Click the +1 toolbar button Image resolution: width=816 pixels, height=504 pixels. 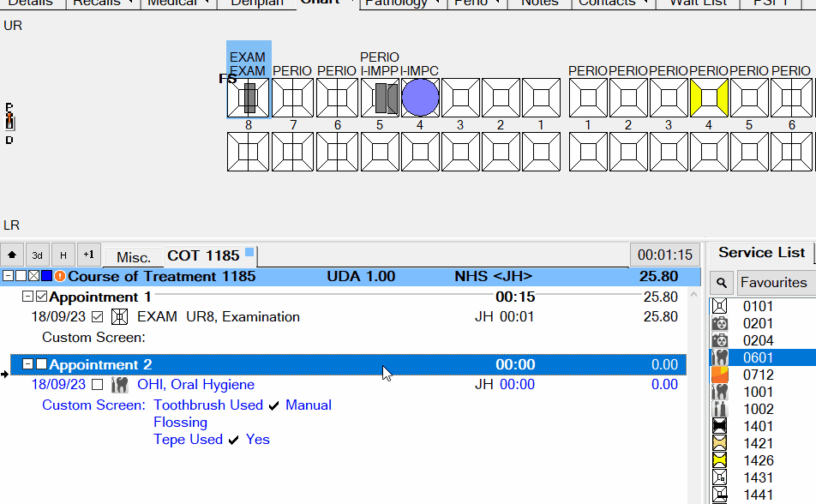point(89,255)
